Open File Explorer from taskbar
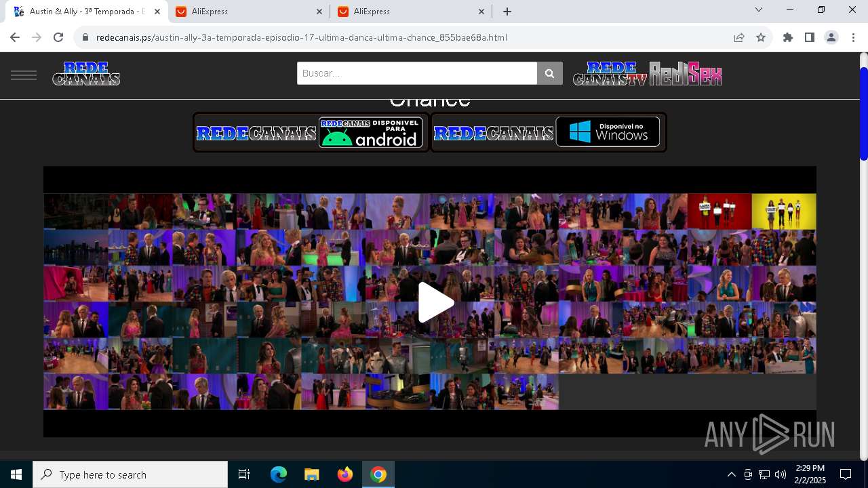The height and width of the screenshot is (488, 868). [x=312, y=474]
